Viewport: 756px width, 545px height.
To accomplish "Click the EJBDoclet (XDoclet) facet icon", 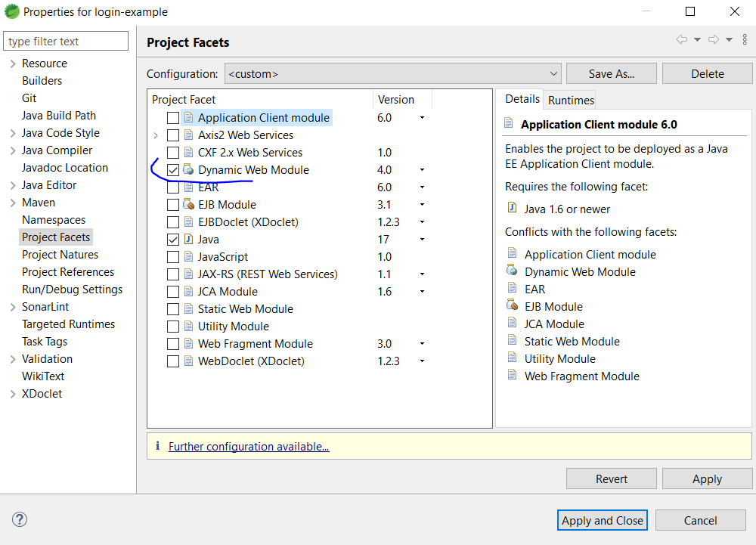I will [188, 221].
